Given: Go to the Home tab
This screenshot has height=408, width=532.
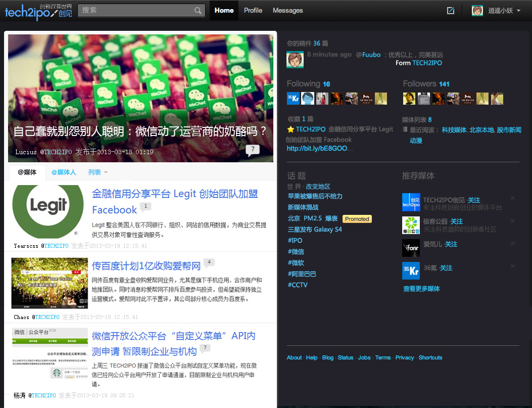Looking at the screenshot, I should pos(224,11).
